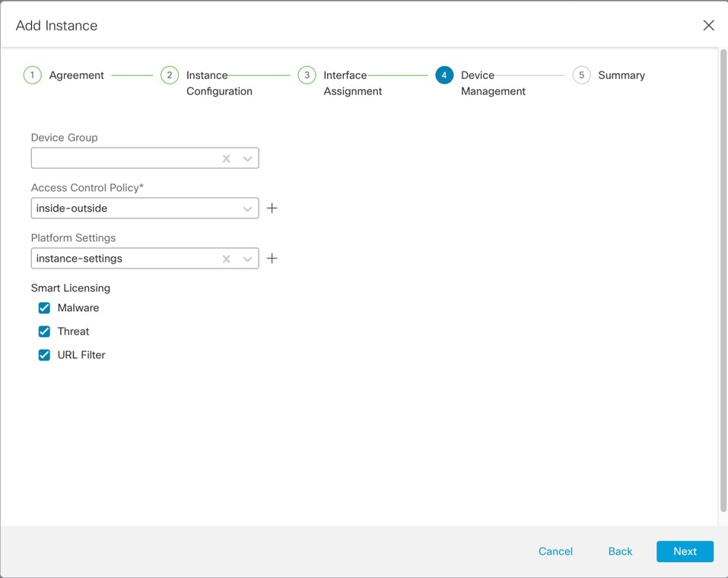Select the Device Management step label
The image size is (728, 578).
tap(493, 83)
